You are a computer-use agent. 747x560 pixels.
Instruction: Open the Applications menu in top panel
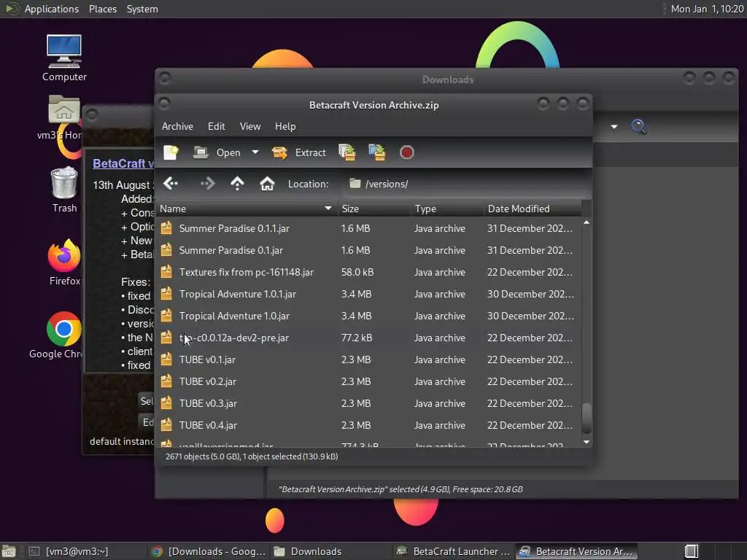52,9
